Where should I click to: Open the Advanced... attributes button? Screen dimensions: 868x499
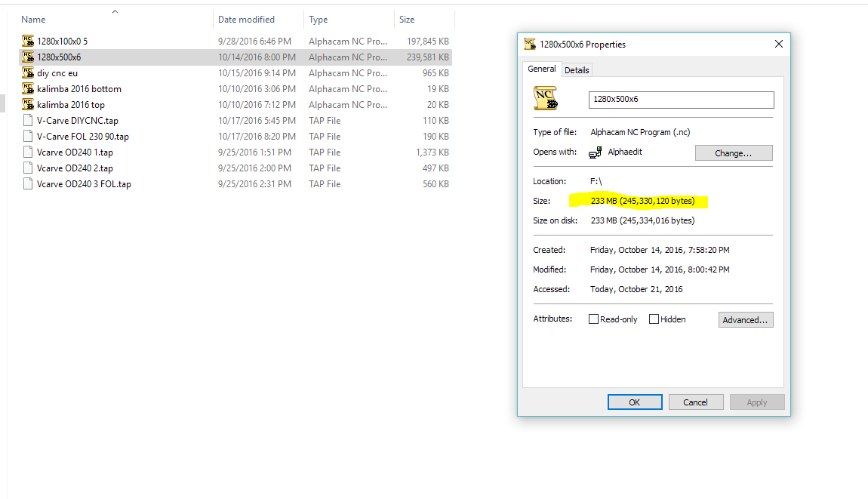pyautogui.click(x=745, y=320)
